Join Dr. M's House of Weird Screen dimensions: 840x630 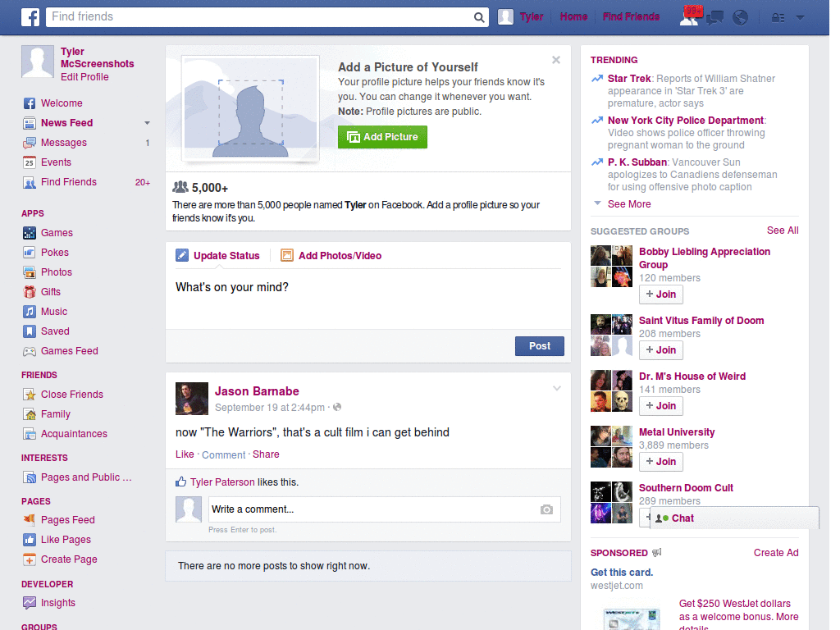click(661, 405)
